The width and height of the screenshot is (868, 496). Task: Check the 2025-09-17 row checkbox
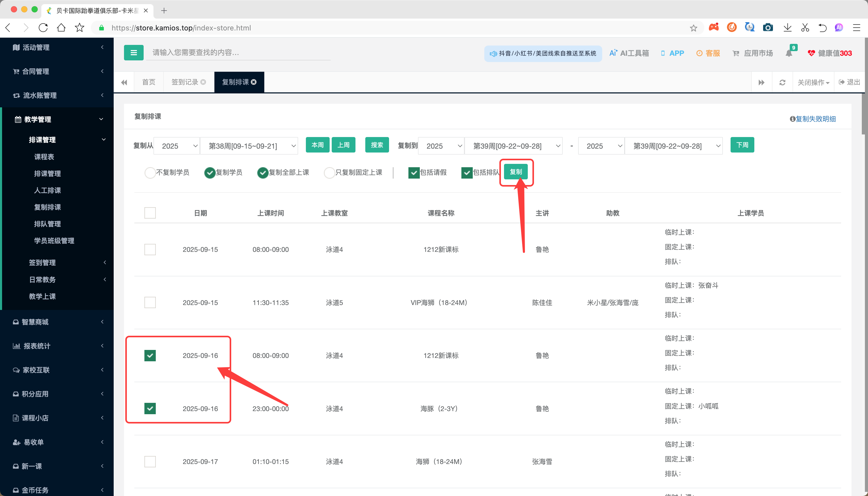click(x=150, y=462)
